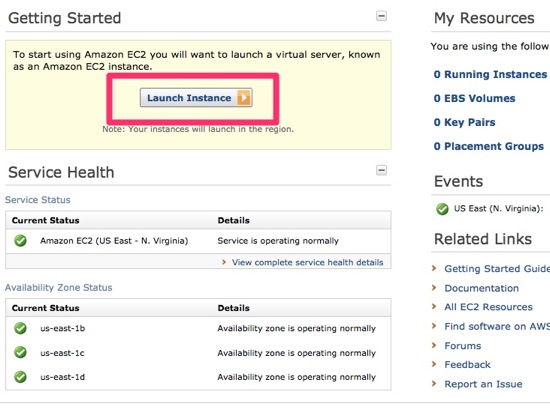Click the Service Status 'Details' column header

click(x=234, y=221)
